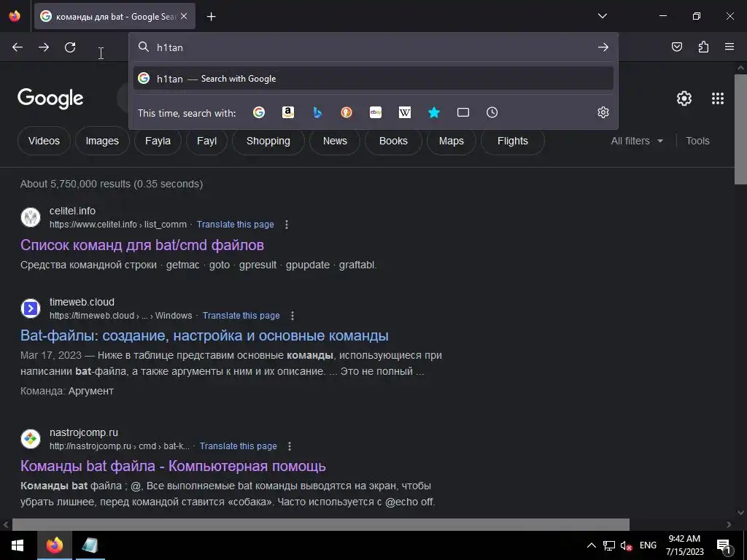This screenshot has width=747, height=560.
Task: Switch the ENG input language indicator
Action: point(648,545)
